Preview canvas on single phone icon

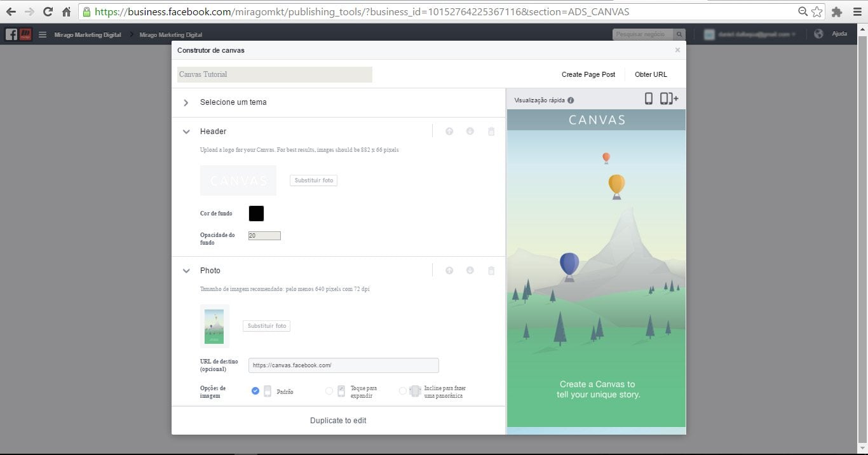point(649,98)
